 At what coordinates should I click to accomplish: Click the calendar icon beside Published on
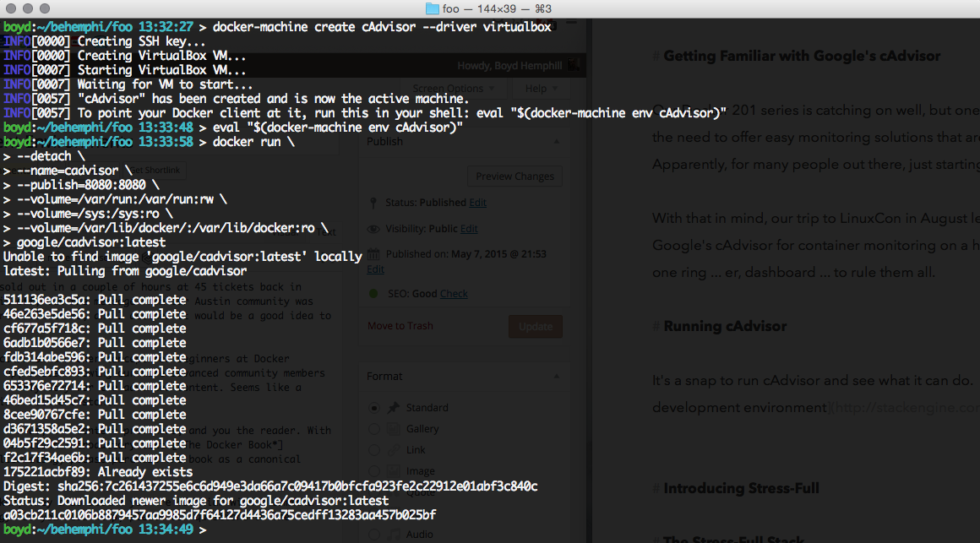(373, 254)
